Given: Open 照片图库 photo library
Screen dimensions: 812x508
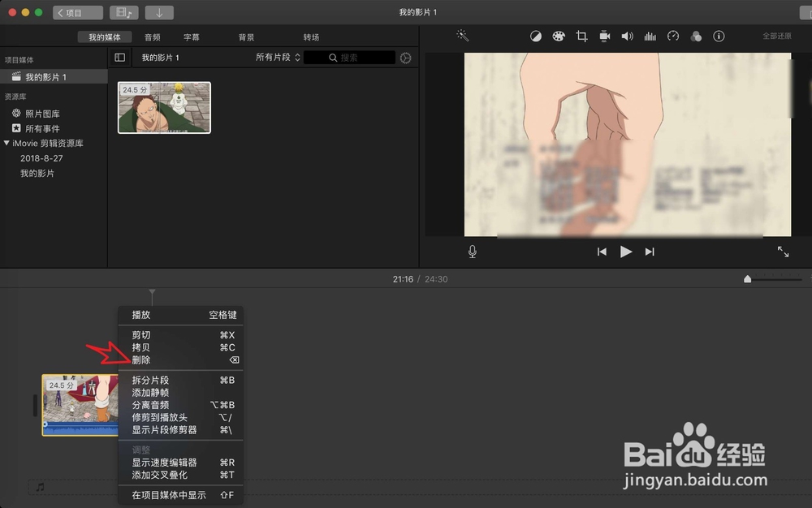Looking at the screenshot, I should [37, 114].
